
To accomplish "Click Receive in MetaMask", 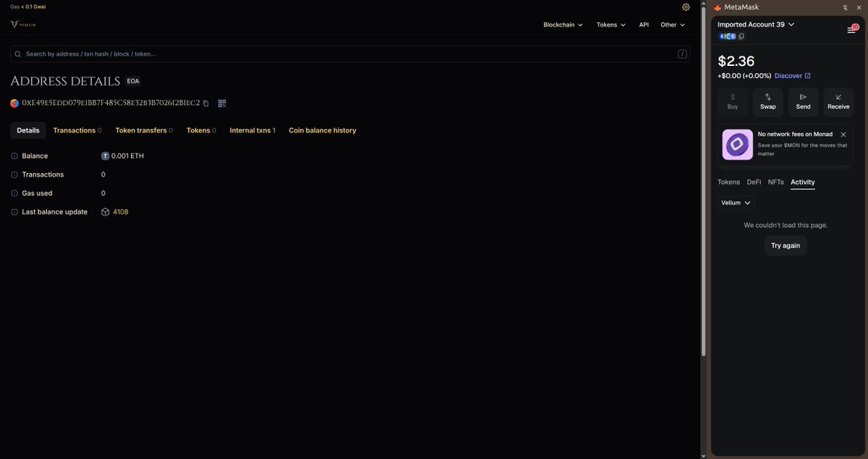I will click(838, 102).
